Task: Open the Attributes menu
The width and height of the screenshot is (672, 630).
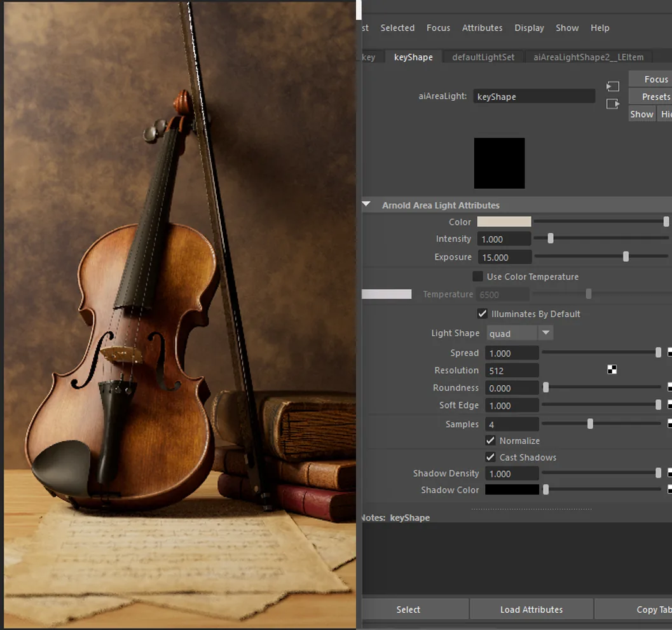Action: [482, 28]
